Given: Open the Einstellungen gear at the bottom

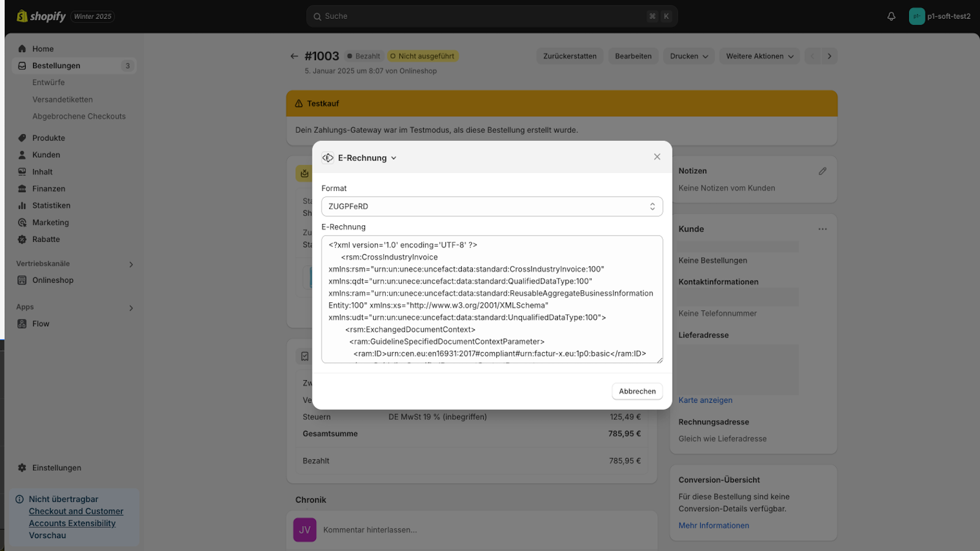Looking at the screenshot, I should click(x=22, y=467).
